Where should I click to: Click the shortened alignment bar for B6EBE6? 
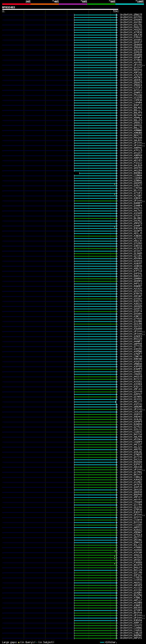point(98,173)
